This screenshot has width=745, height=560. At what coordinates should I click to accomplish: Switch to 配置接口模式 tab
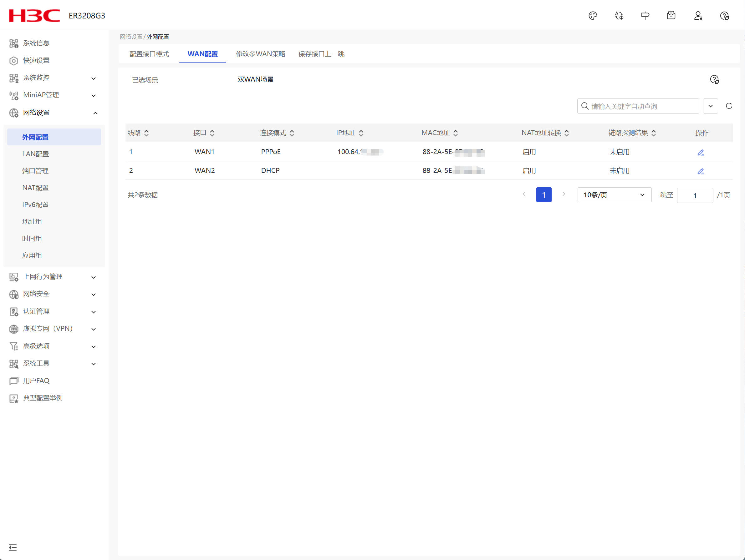149,54
